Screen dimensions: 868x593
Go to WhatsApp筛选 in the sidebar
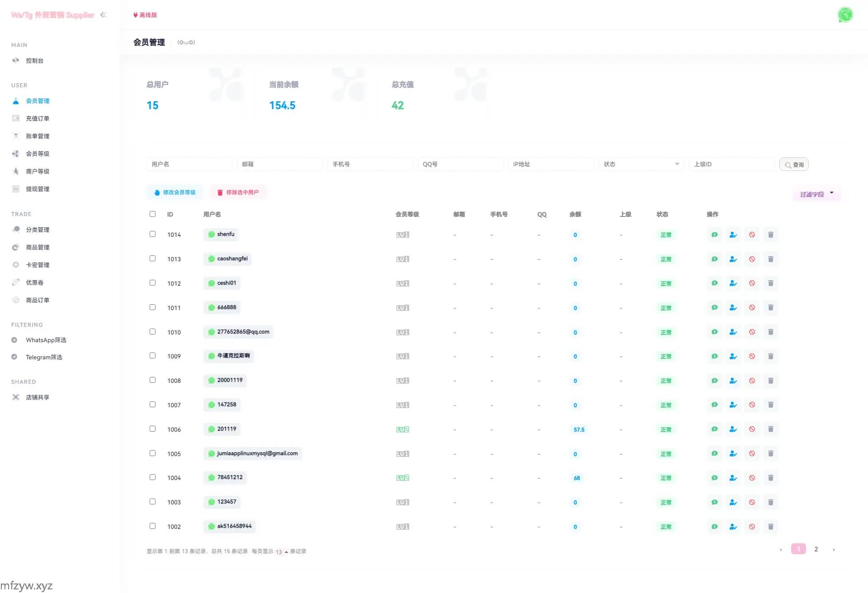[x=46, y=340]
